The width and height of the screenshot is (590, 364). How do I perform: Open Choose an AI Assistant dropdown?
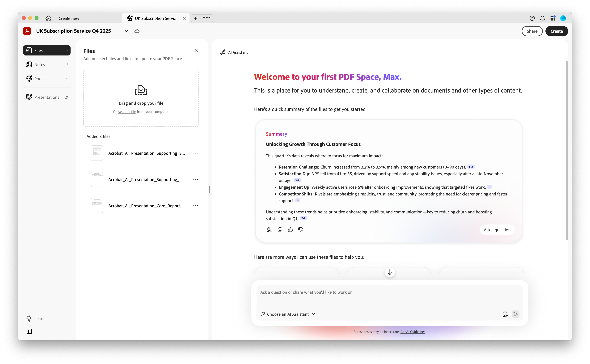288,314
